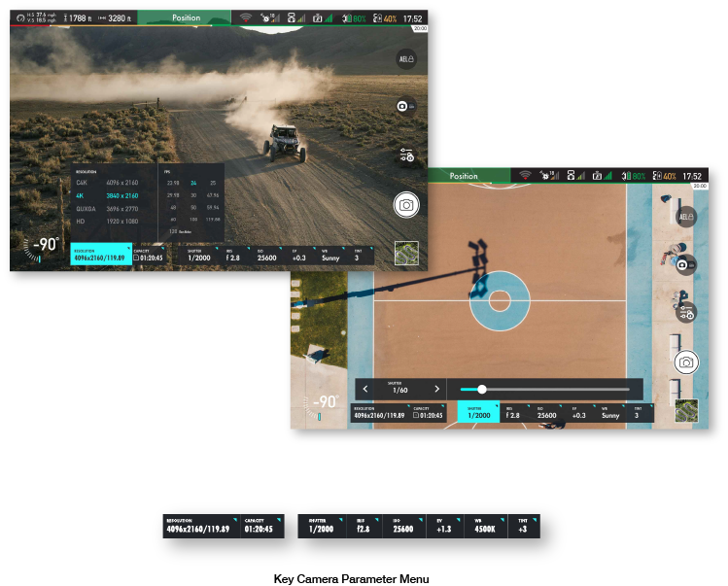
Task: Tap ISO 25600 tab in court screen
Action: [547, 413]
